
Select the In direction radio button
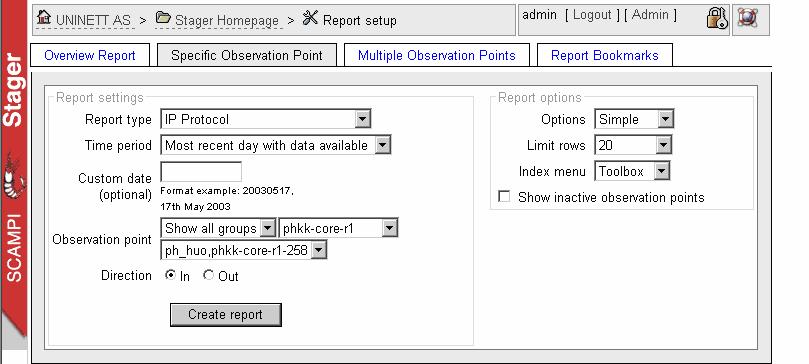[170, 275]
